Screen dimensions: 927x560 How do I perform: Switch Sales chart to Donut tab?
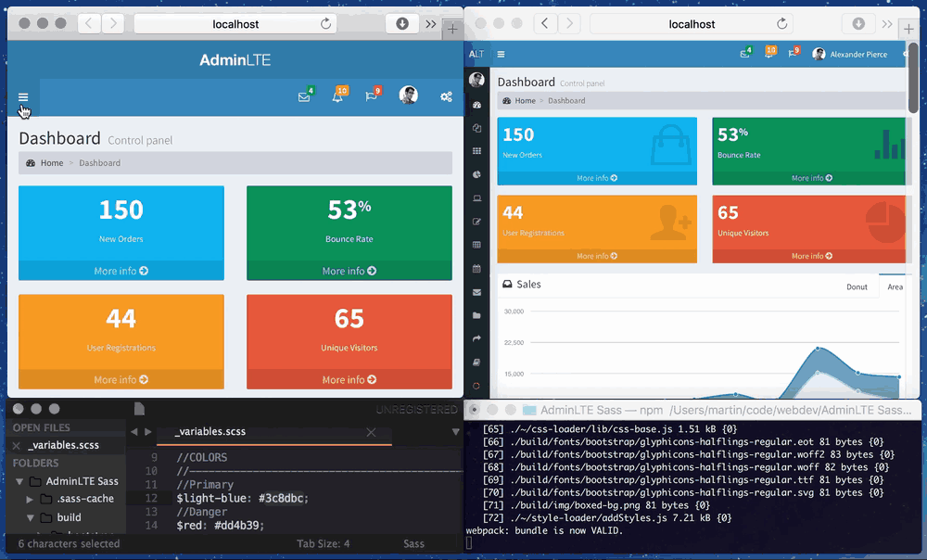[857, 286]
